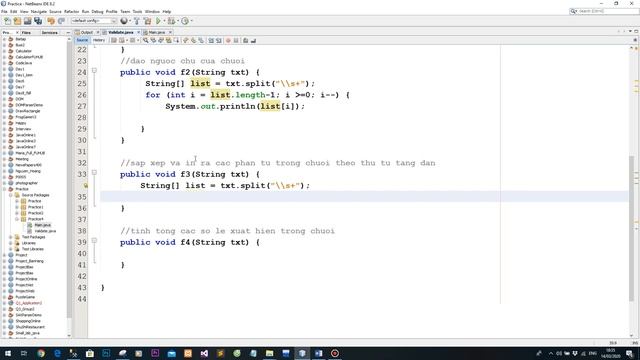The width and height of the screenshot is (640, 360).
Task: Open the notification center in system tray
Action: click(629, 353)
